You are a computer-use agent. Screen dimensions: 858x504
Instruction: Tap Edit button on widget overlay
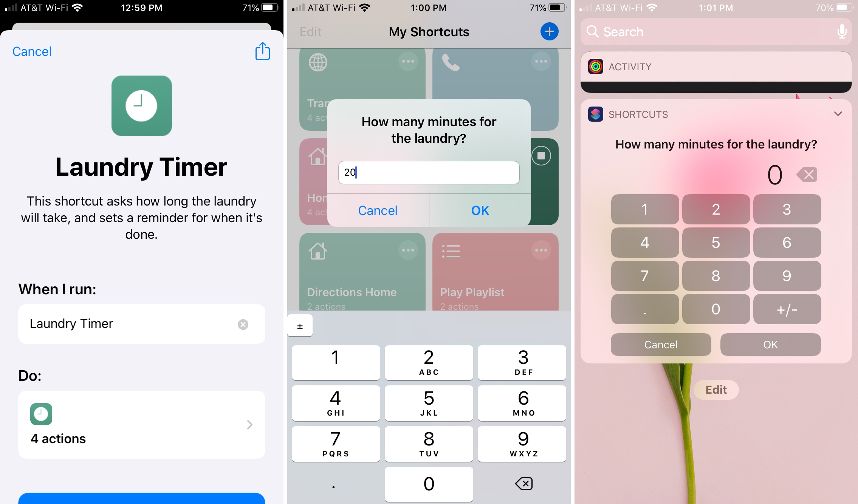point(715,389)
